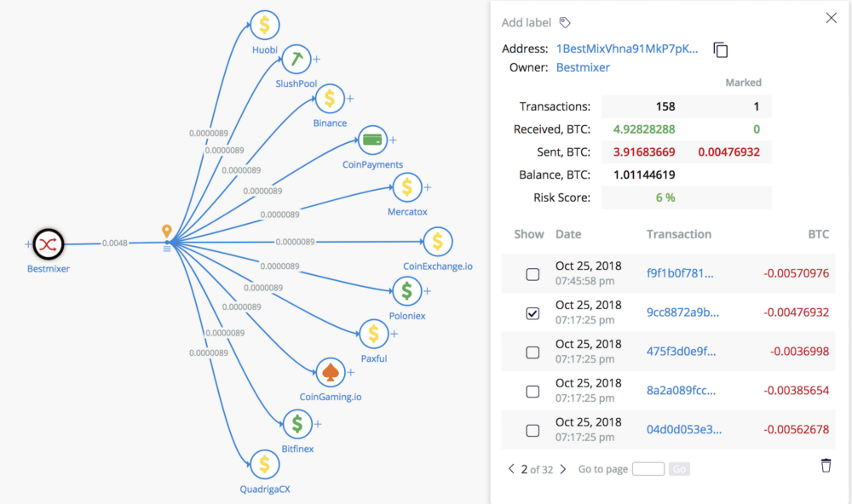
Task: Select the CoinGaming.io spade node icon
Action: tap(330, 372)
